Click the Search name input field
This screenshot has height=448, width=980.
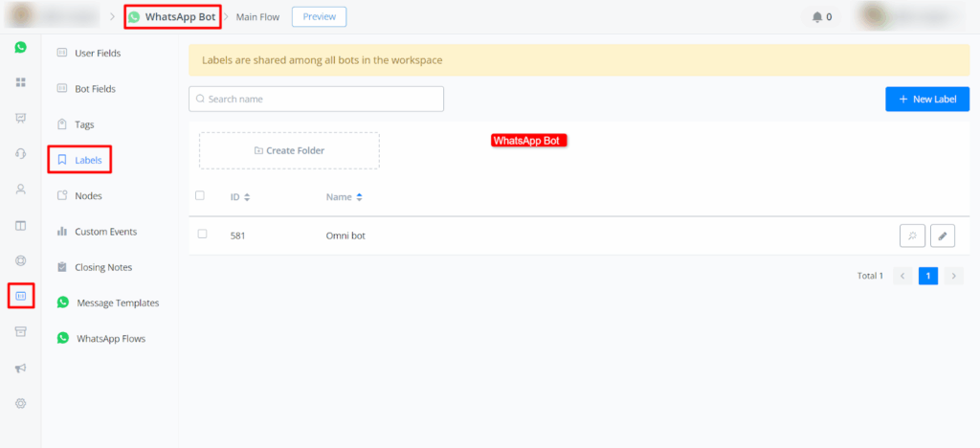[317, 99]
